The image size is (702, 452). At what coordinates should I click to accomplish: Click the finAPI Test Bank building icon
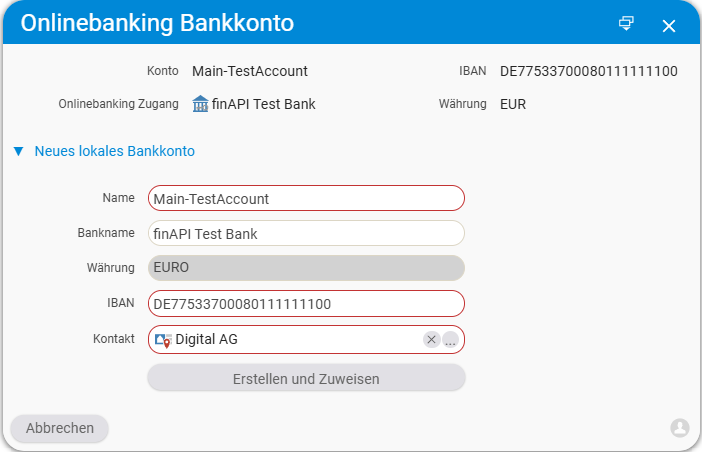tap(200, 104)
